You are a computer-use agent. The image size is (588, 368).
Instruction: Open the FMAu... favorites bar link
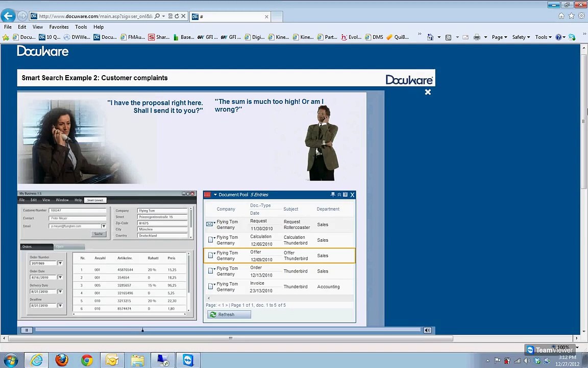133,37
